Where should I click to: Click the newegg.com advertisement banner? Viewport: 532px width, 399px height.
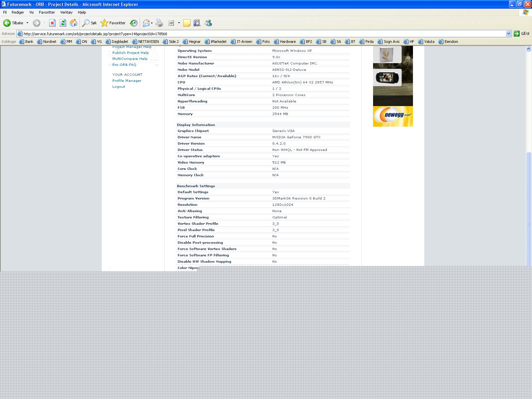pos(393,116)
